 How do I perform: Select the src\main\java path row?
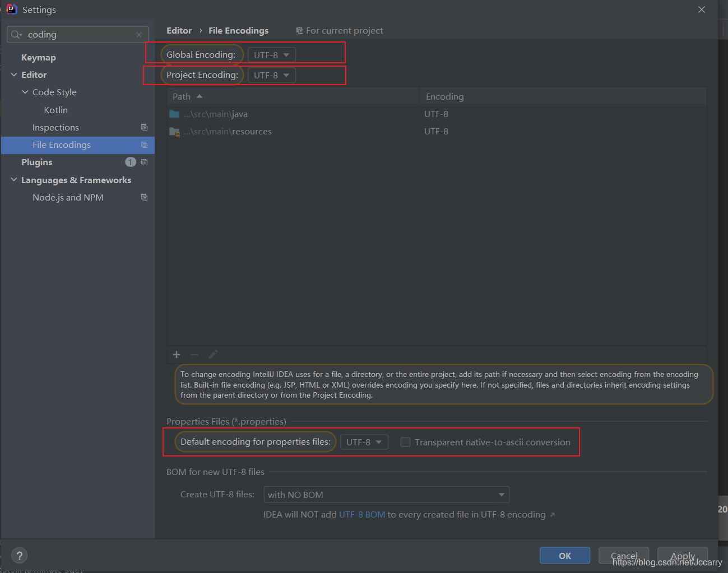click(x=437, y=114)
